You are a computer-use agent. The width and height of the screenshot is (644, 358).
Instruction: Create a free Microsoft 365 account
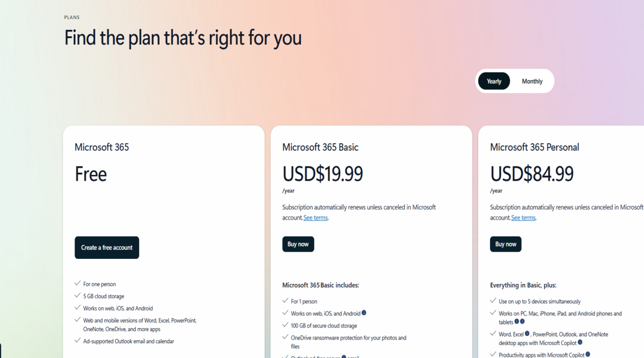point(107,248)
